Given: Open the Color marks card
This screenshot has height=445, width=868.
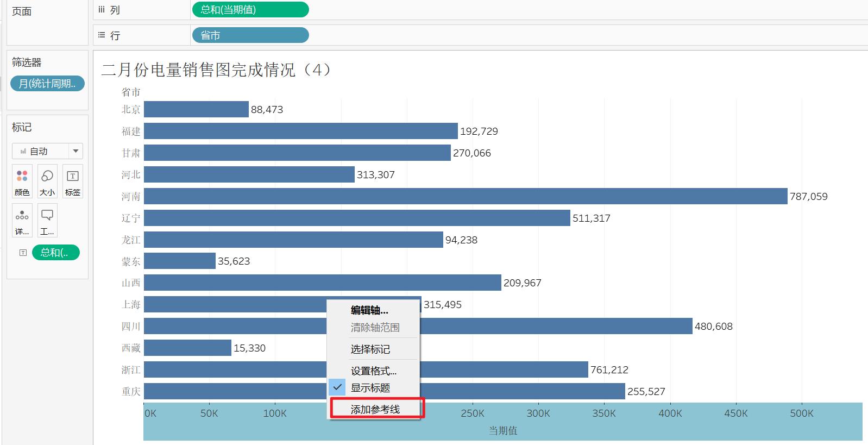Looking at the screenshot, I should 22,181.
